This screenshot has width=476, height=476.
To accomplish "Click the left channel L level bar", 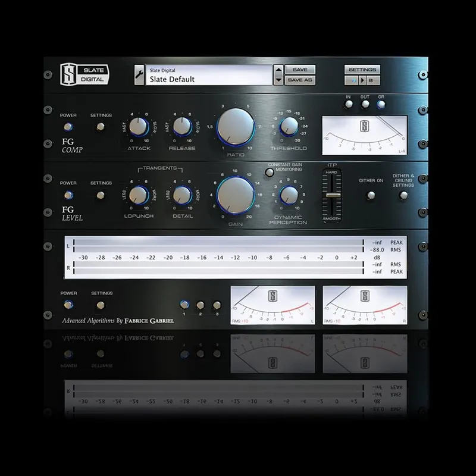I will pos(218,246).
